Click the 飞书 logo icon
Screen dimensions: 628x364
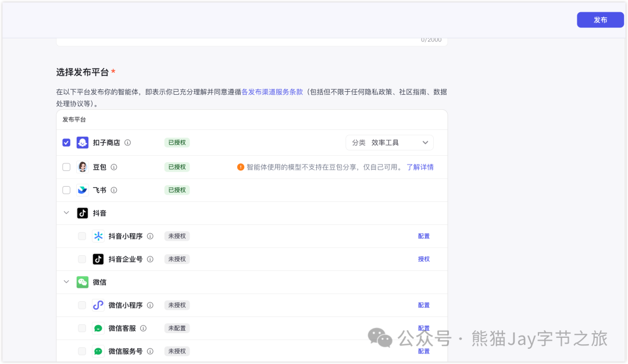point(83,190)
